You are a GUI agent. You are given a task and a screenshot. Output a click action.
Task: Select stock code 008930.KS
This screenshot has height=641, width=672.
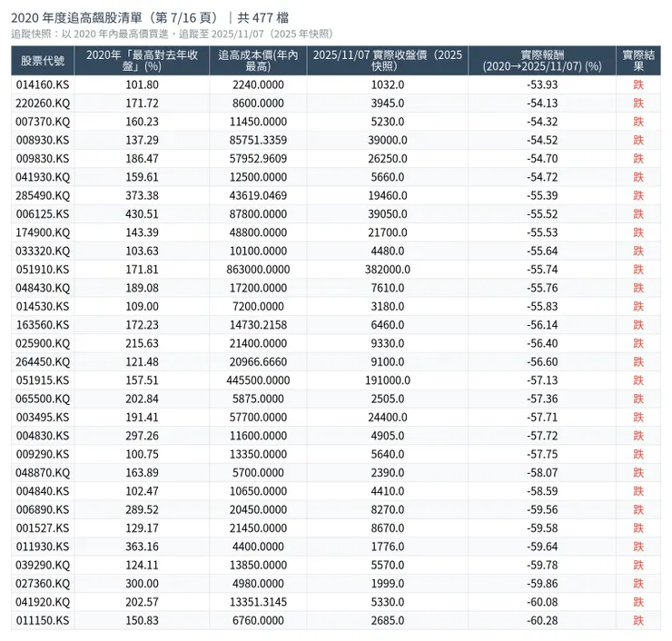pyautogui.click(x=43, y=140)
